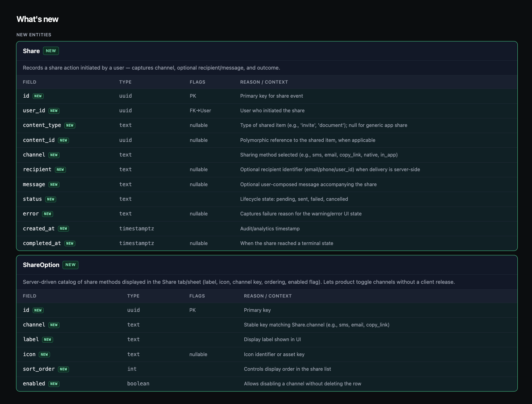Click the "Captures failure reason" description

tap(301, 214)
